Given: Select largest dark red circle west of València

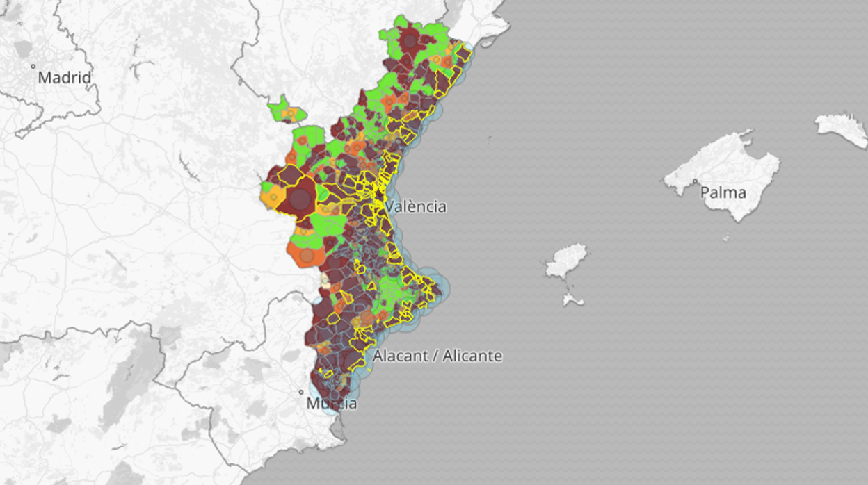Looking at the screenshot, I should (x=300, y=200).
